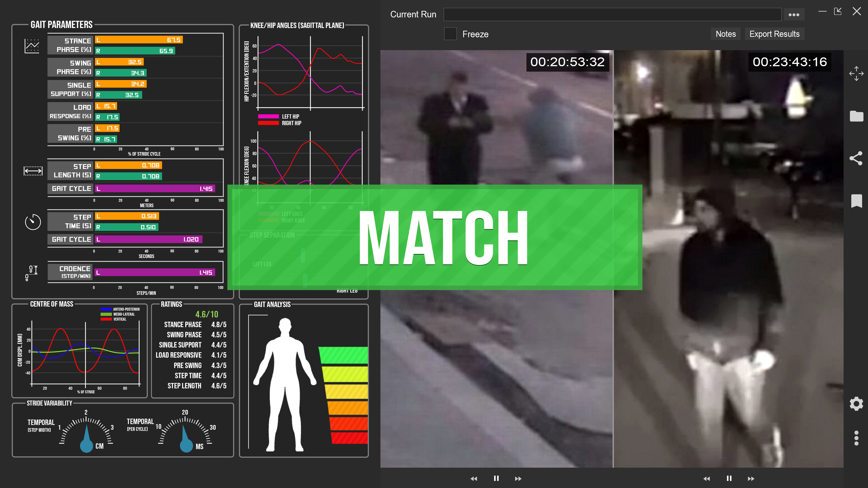Image resolution: width=868 pixels, height=488 pixels.
Task: Minimize the application window
Action: [822, 12]
